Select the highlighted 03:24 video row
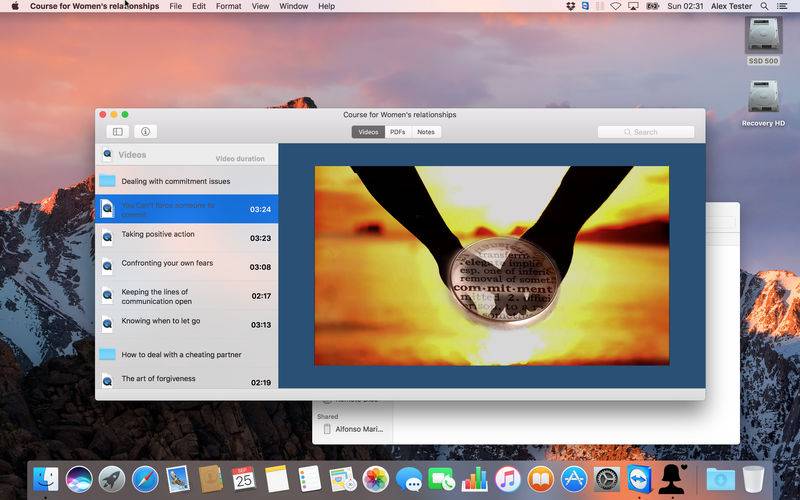The image size is (800, 500). click(187, 209)
